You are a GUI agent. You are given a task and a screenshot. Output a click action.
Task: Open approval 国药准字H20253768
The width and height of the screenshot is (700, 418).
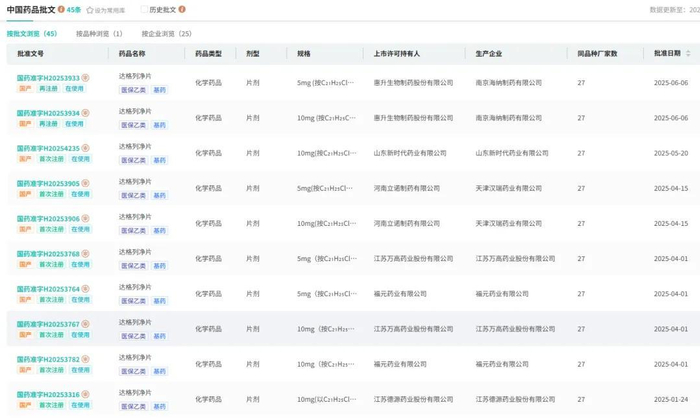(x=48, y=254)
